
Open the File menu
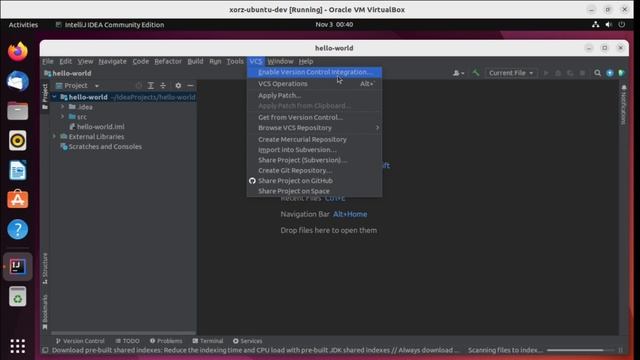48,61
